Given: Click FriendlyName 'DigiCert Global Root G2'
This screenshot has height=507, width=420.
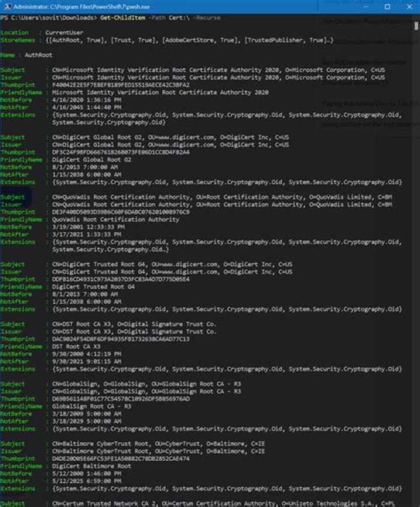Looking at the screenshot, I should (92, 160).
